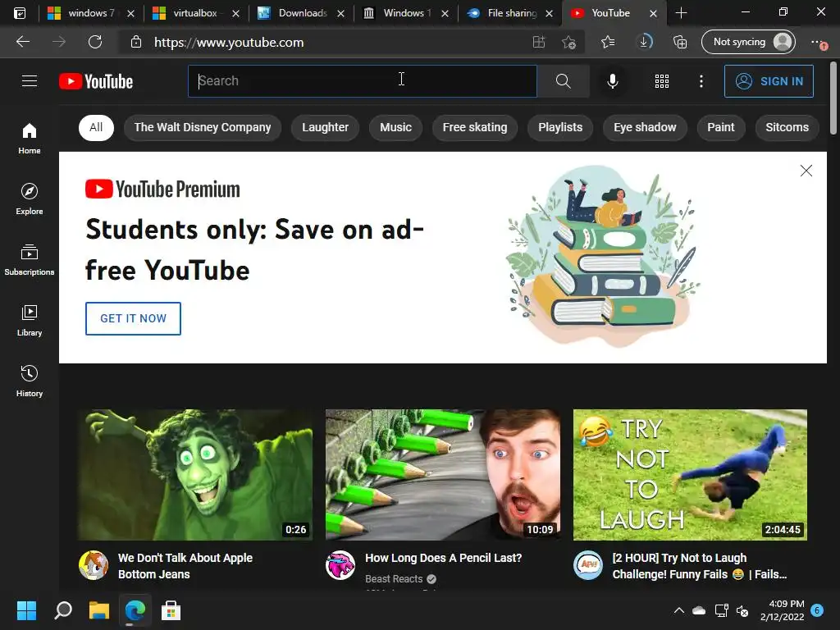Select the Laughter filter chip
Image resolution: width=840 pixels, height=630 pixels.
coord(325,127)
